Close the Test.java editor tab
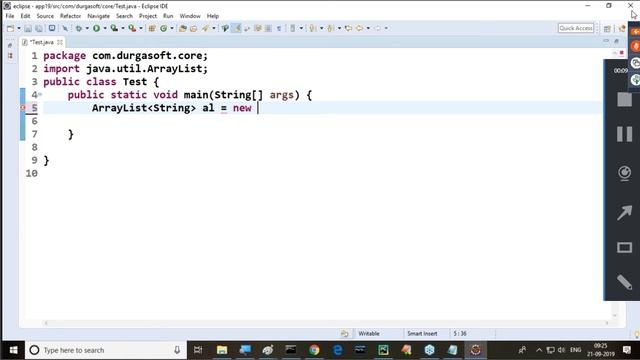 coord(60,42)
